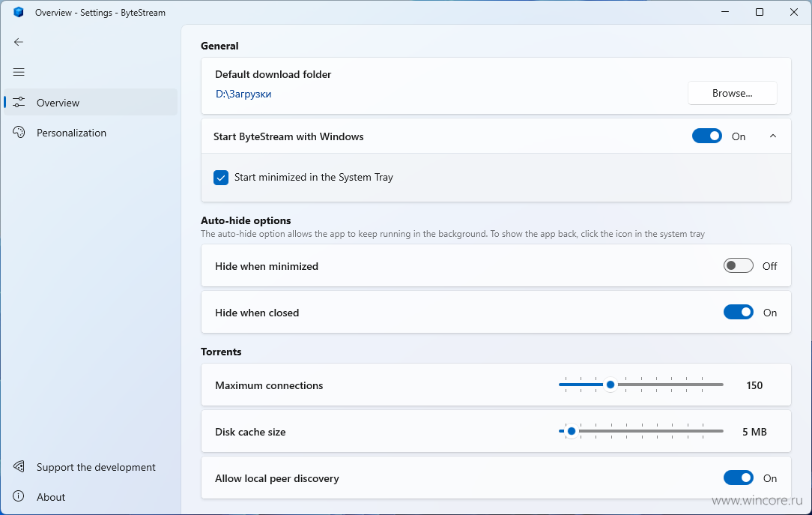
Task: Click the Support the development icon
Action: (x=19, y=467)
